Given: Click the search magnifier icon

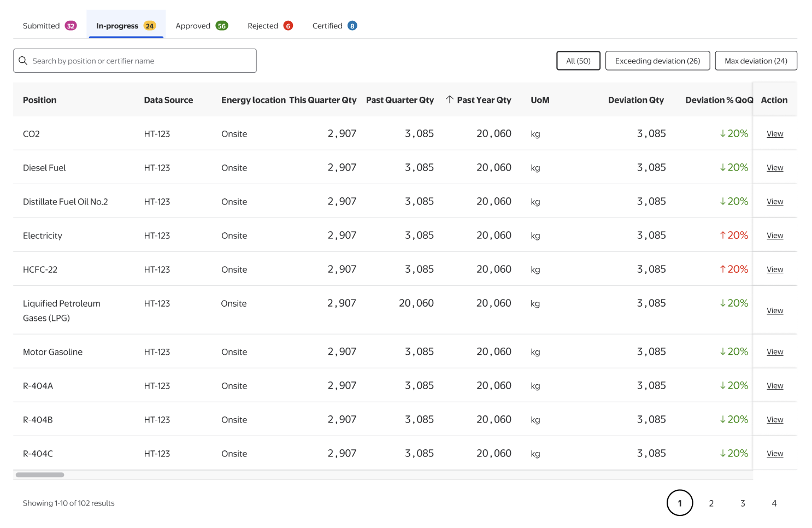Looking at the screenshot, I should pos(23,61).
